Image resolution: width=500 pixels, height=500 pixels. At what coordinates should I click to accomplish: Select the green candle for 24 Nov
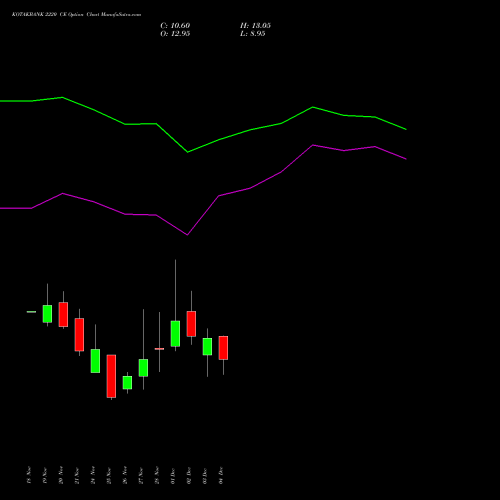[95, 361]
